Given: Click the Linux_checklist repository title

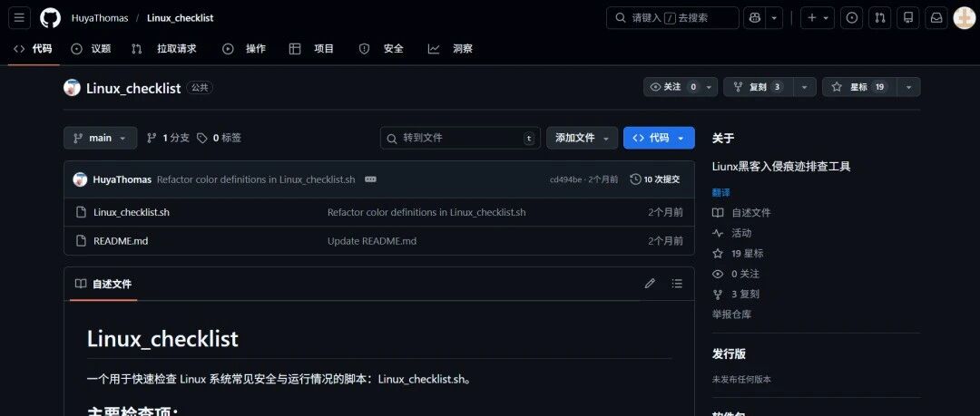Looking at the screenshot, I should click(x=133, y=88).
